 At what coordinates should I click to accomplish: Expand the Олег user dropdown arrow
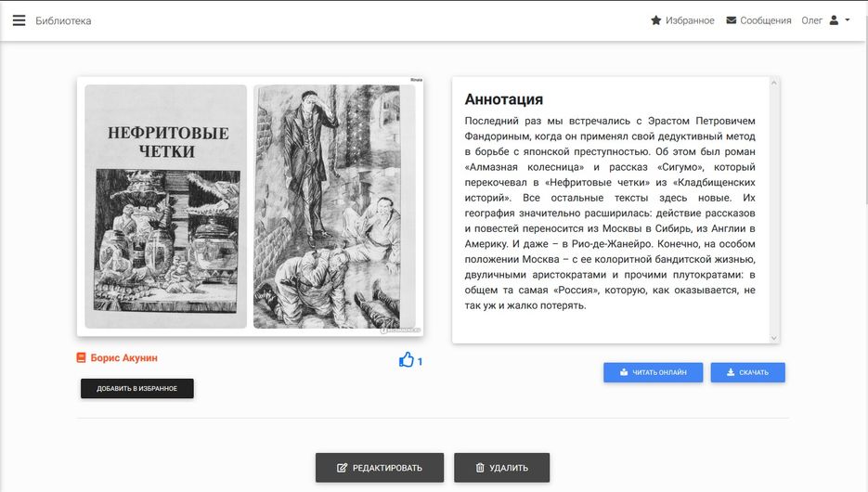tap(848, 20)
